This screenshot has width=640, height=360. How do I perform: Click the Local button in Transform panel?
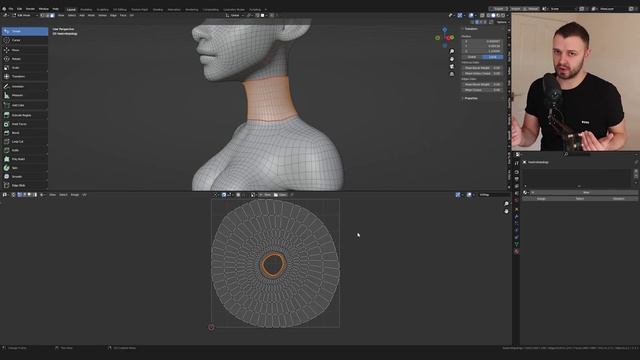point(492,57)
